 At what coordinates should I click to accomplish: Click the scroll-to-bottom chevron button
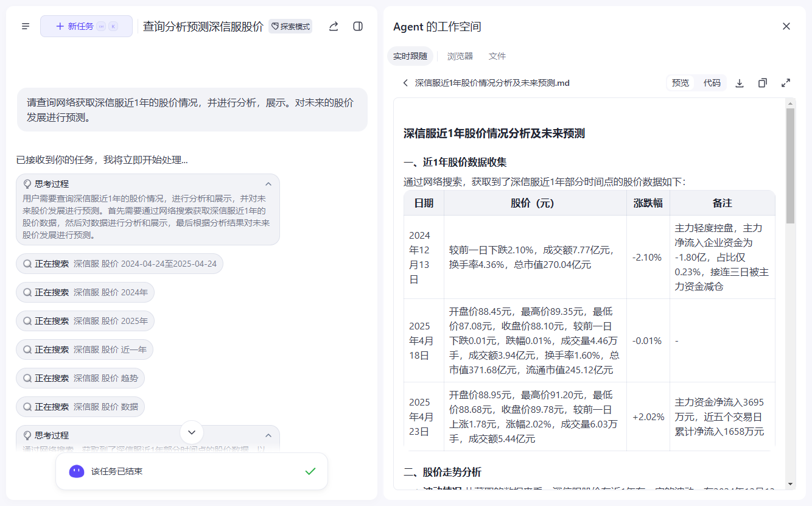click(192, 432)
